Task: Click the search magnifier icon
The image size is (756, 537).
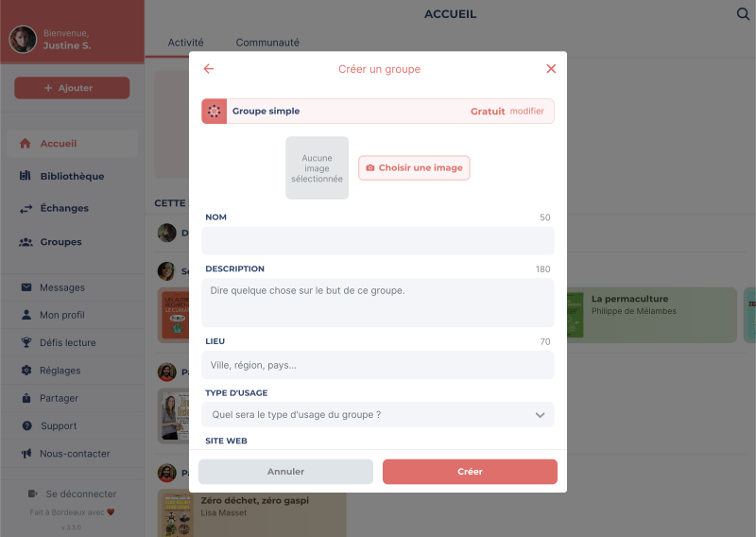Action: coord(743,14)
